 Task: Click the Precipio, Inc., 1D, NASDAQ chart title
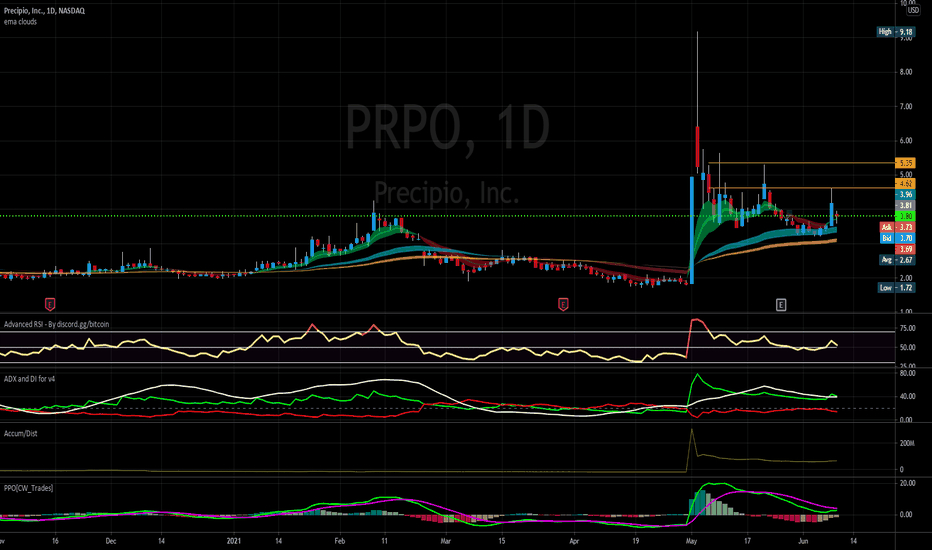[45, 11]
